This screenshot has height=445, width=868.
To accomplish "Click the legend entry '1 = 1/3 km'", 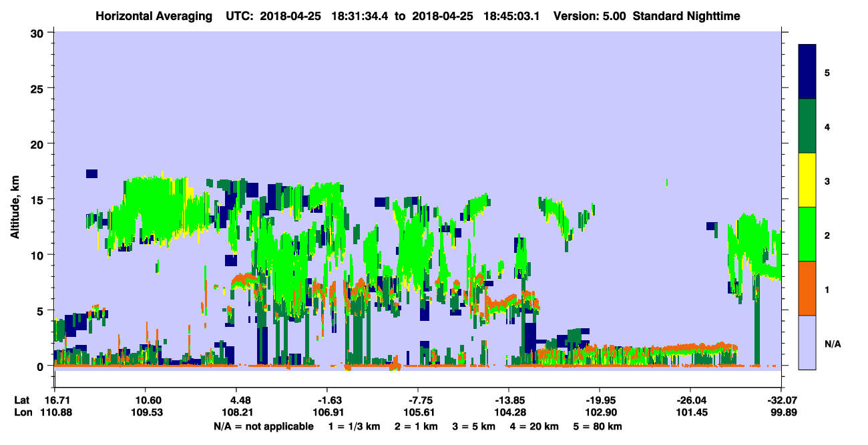I will pyautogui.click(x=356, y=426).
